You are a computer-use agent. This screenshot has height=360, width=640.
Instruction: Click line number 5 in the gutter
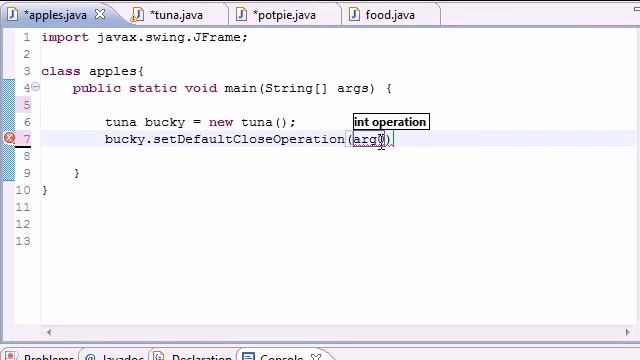coord(27,105)
